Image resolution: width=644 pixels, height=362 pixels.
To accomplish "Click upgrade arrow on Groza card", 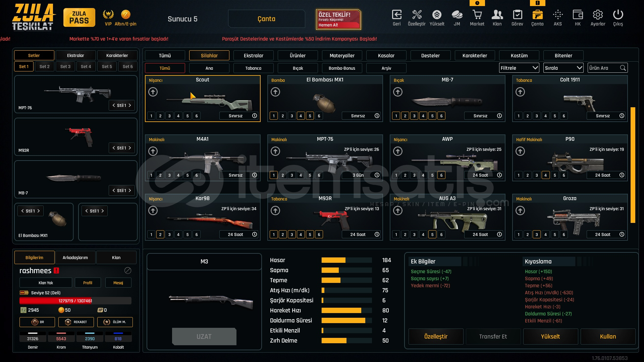I will [x=520, y=210].
